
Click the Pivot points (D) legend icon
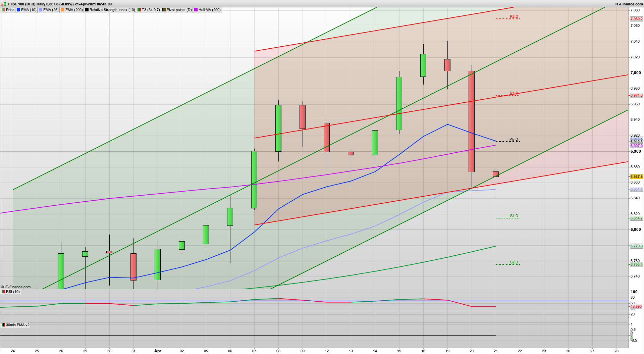(164, 10)
